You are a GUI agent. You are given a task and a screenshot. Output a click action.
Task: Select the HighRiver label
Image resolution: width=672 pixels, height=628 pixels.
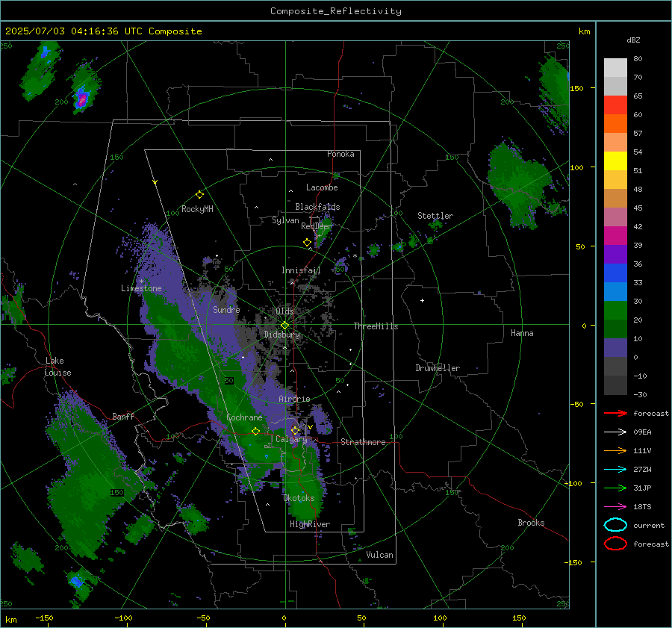[310, 524]
